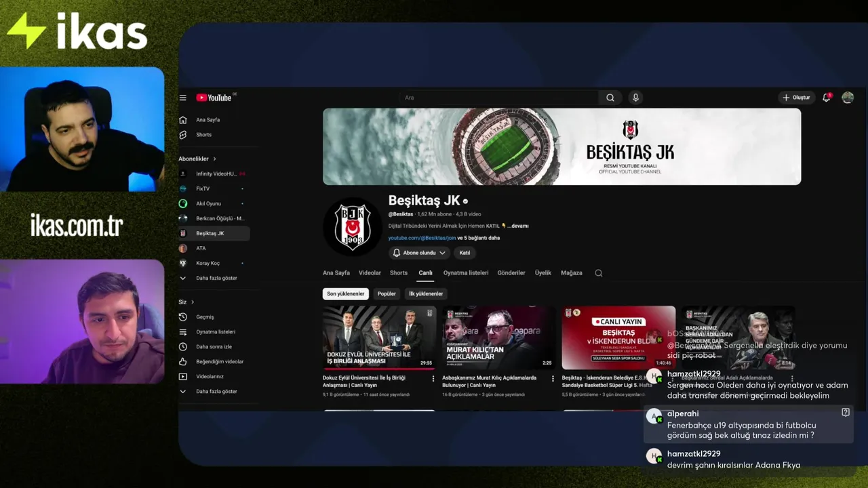Open Abone olundu subscription dropdown
The width and height of the screenshot is (868, 488).
(x=419, y=253)
